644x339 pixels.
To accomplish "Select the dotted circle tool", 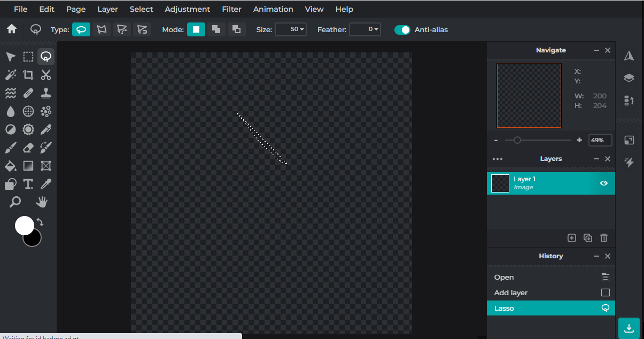I will [28, 112].
